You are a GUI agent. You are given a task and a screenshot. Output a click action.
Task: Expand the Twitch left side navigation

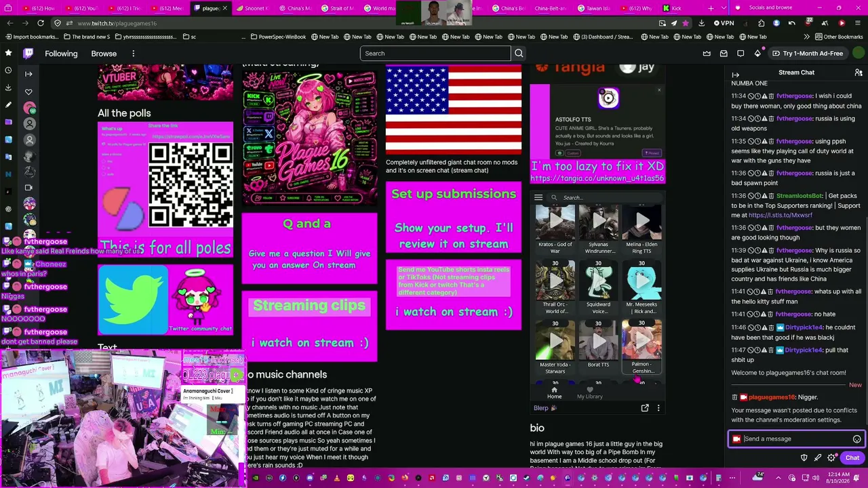pyautogui.click(x=28, y=74)
